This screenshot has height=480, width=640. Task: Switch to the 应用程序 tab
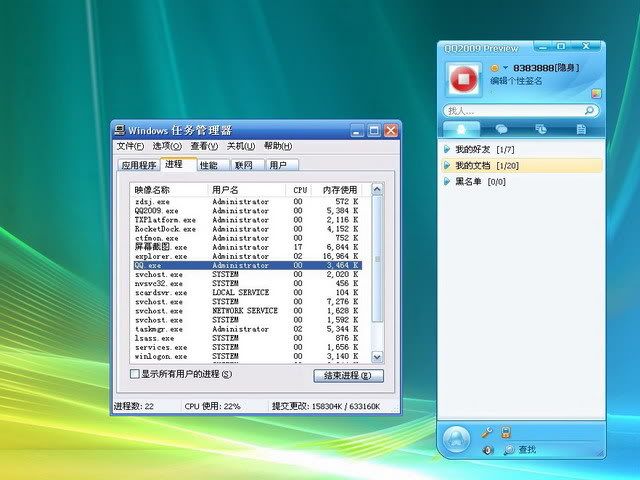139,165
